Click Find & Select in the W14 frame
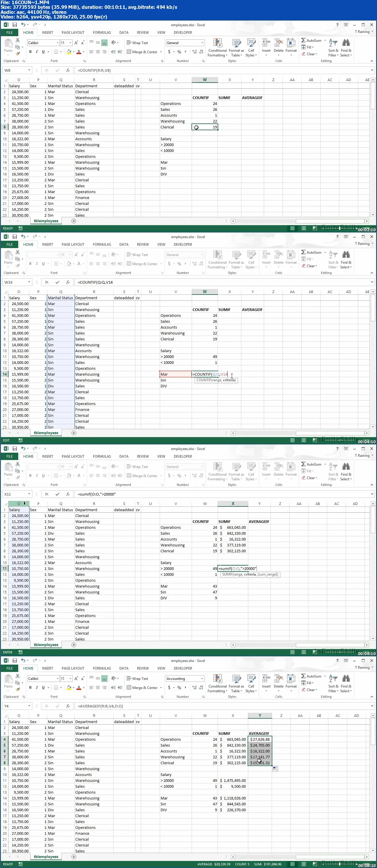This screenshot has width=377, height=868. pyautogui.click(x=346, y=260)
